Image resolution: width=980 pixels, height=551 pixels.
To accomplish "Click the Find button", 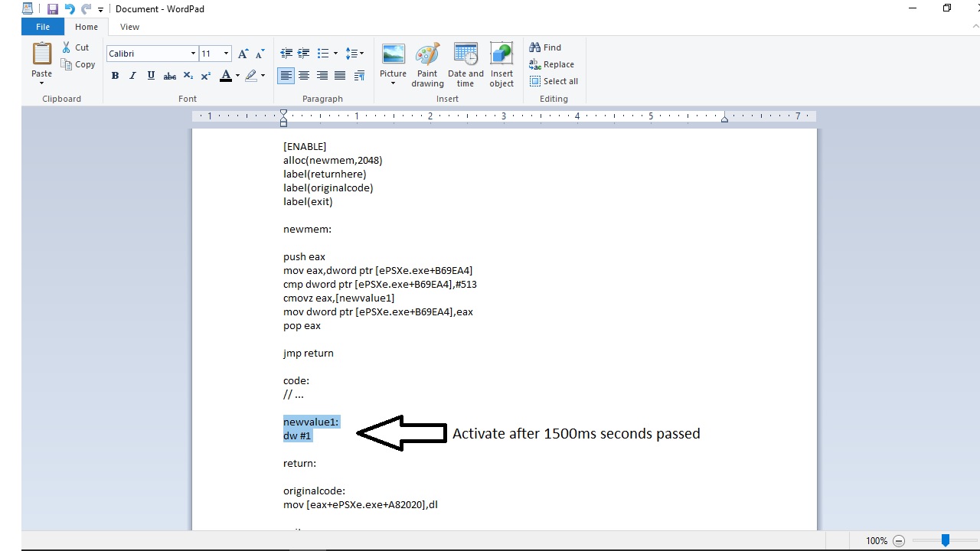I will [545, 47].
